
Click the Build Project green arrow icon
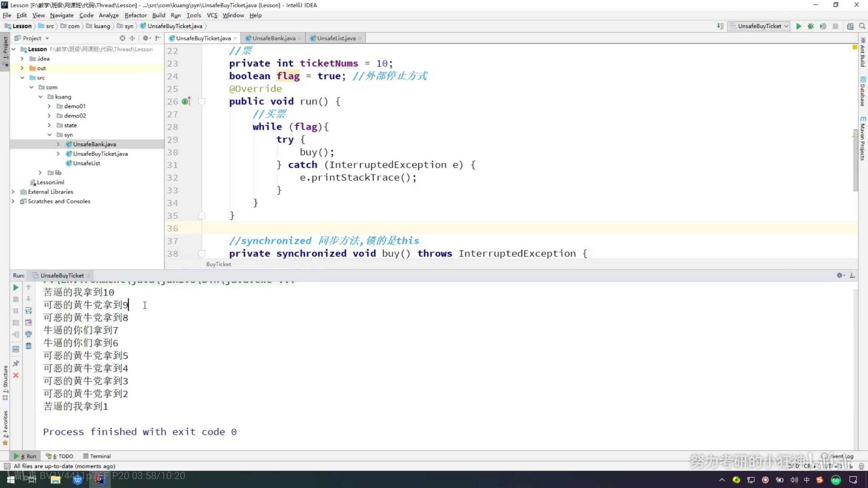720,26
